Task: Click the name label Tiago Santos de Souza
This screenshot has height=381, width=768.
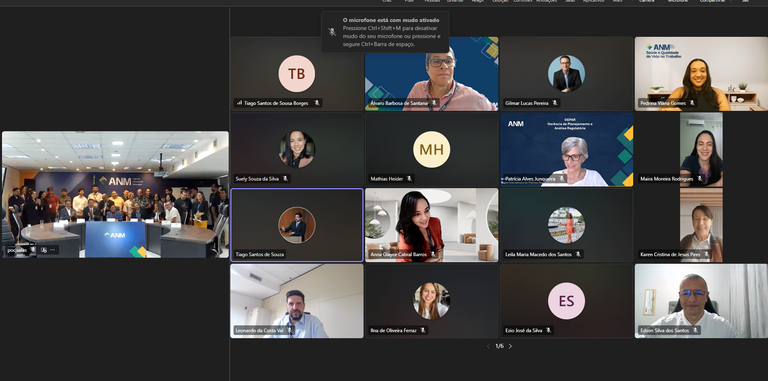Action: point(259,255)
